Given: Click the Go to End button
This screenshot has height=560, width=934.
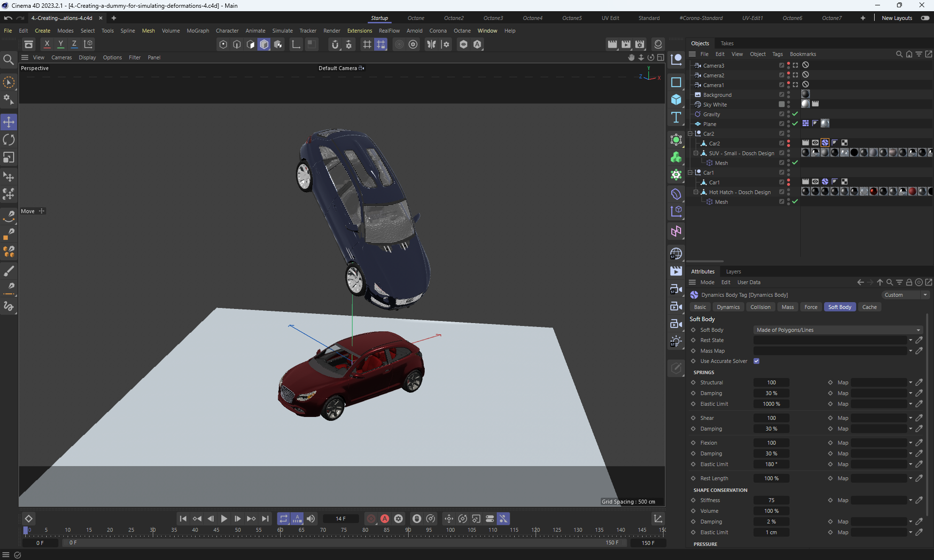Looking at the screenshot, I should [265, 519].
